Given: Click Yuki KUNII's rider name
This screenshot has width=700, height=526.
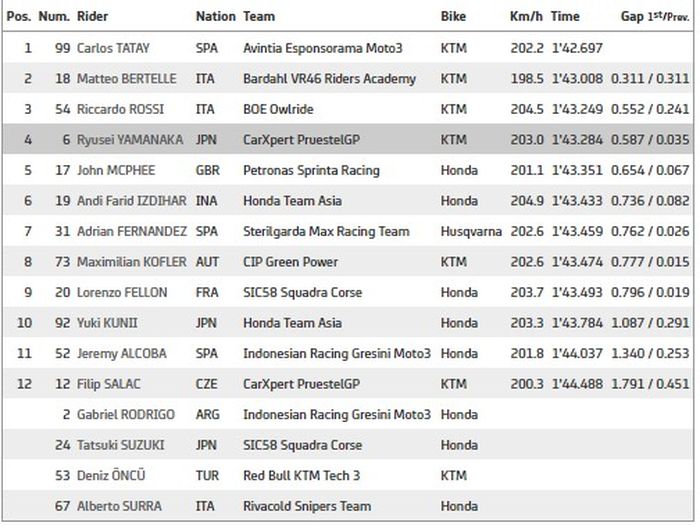Looking at the screenshot, I should click(107, 323).
